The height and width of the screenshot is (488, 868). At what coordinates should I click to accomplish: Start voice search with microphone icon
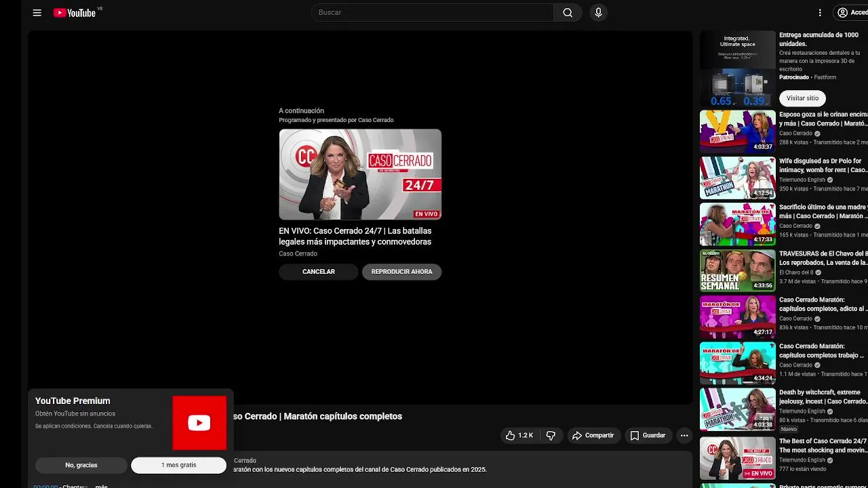[598, 12]
